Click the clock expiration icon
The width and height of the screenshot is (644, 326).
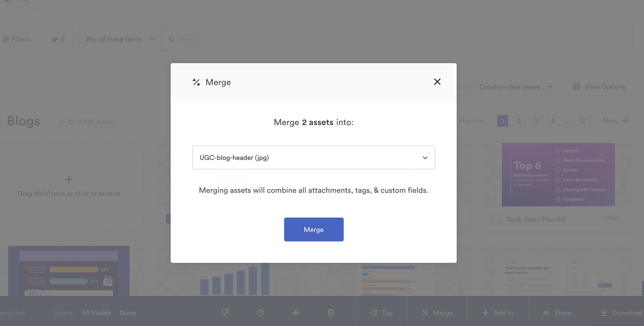coord(260,312)
